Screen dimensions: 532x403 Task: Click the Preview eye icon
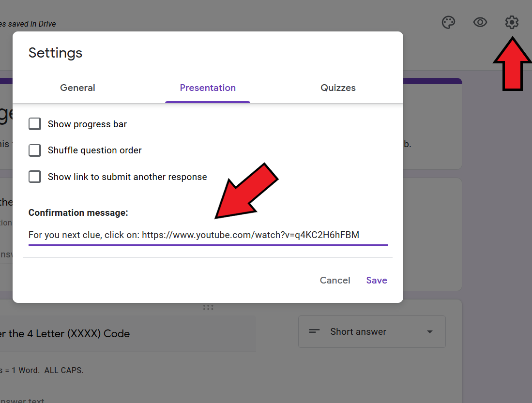tap(480, 22)
